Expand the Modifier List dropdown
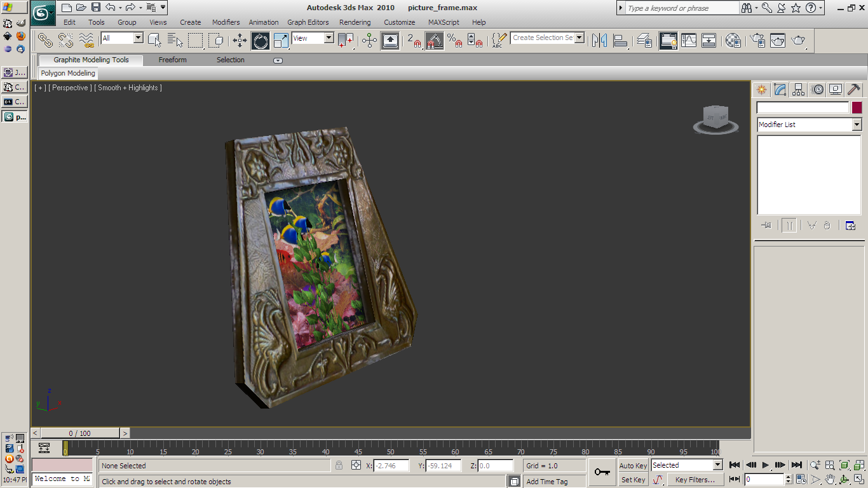 857,125
